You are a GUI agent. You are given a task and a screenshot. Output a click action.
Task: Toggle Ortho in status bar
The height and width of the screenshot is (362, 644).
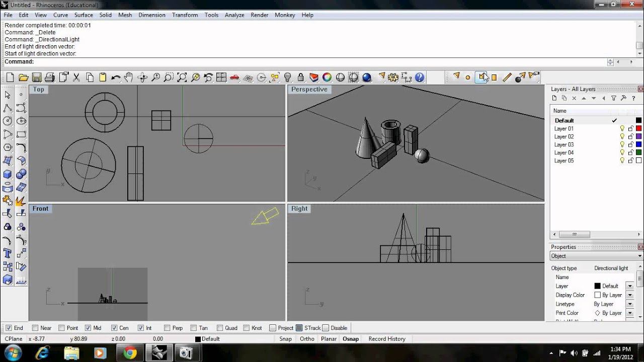point(307,339)
